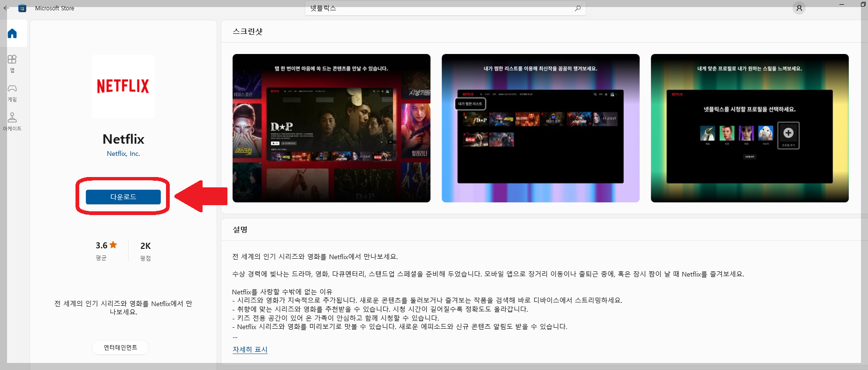Viewport: 868px width, 370px height.
Task: Click the Netflix app title
Action: pyautogui.click(x=123, y=139)
